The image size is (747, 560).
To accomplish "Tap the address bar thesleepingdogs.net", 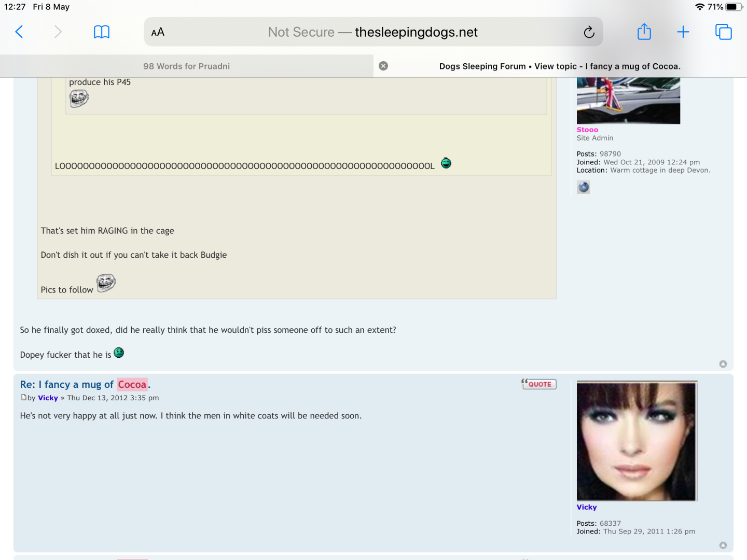I will tap(372, 32).
